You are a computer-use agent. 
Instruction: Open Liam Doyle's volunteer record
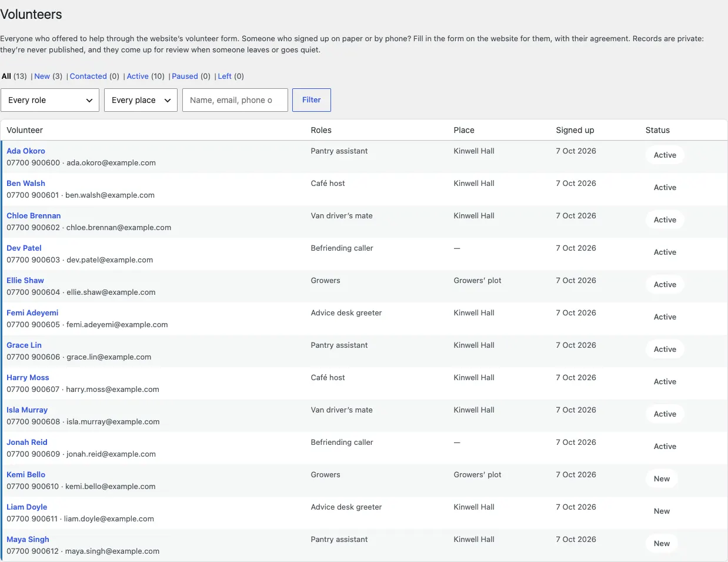pyautogui.click(x=27, y=507)
